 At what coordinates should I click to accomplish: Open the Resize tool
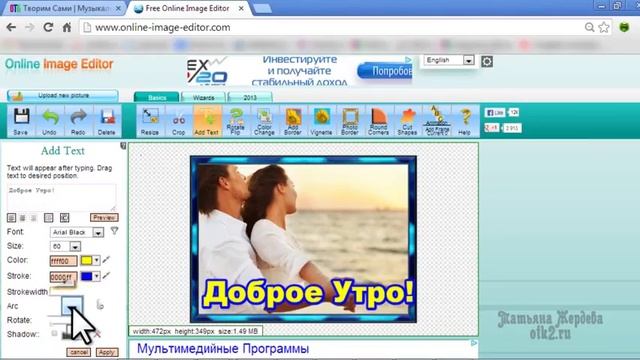(x=150, y=121)
